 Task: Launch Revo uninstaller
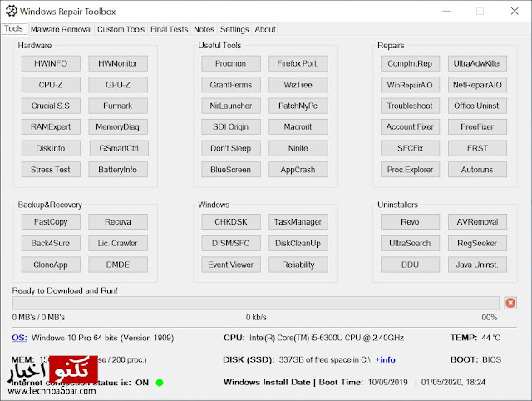tap(410, 222)
